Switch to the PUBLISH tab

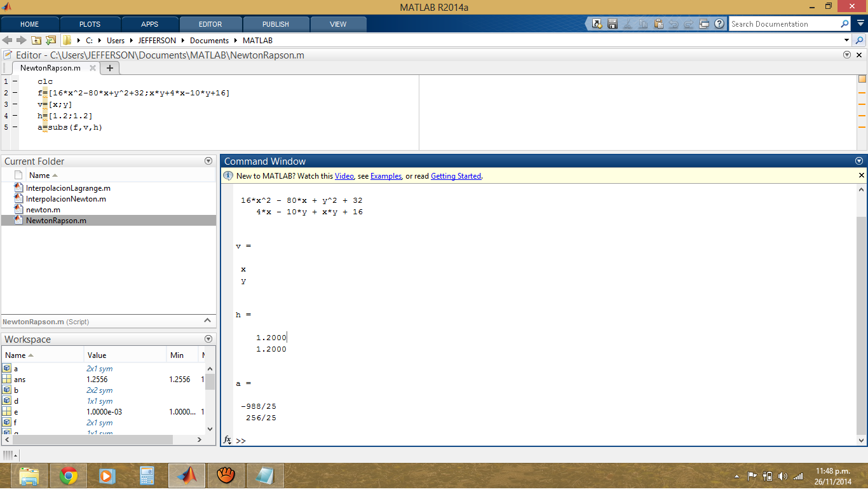(x=276, y=24)
